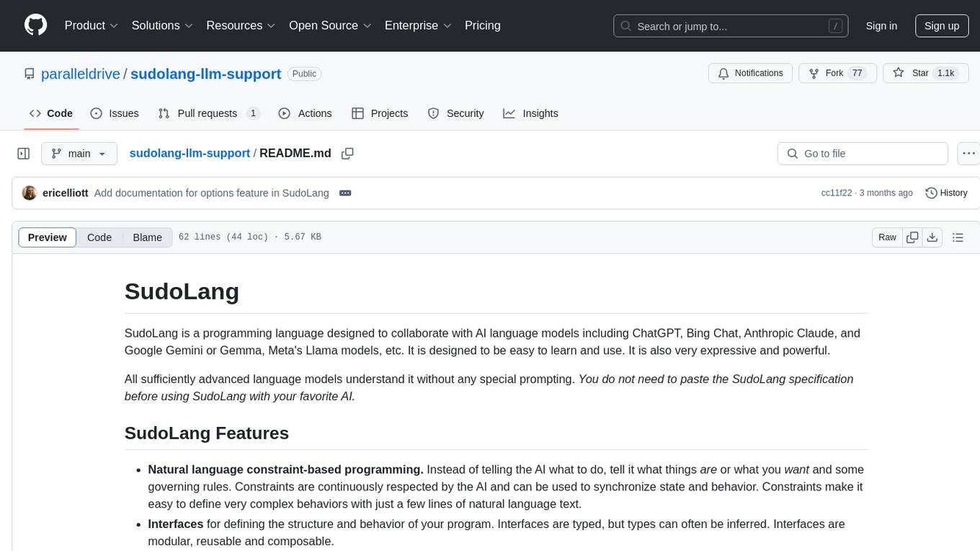Click the Sign in link
This screenshot has height=551, width=980.
point(881,26)
